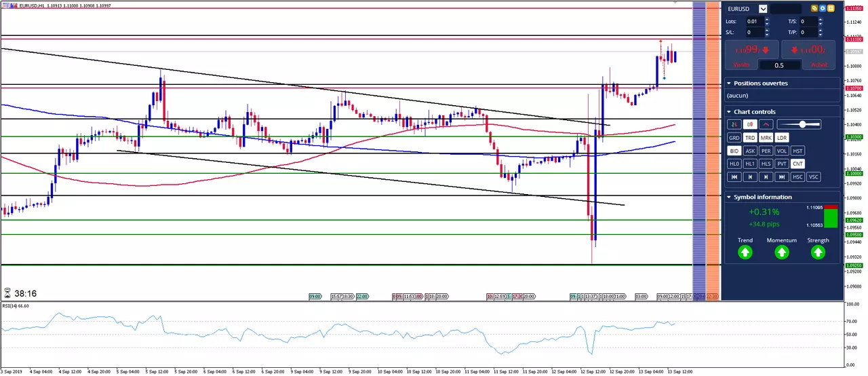
Task: Increase the Lots stepper value
Action: pyautogui.click(x=767, y=19)
